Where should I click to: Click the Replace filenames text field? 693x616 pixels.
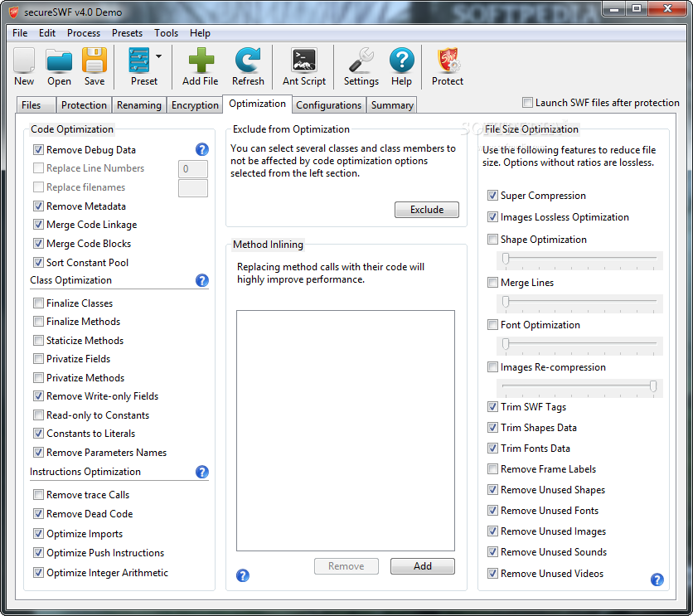(192, 188)
